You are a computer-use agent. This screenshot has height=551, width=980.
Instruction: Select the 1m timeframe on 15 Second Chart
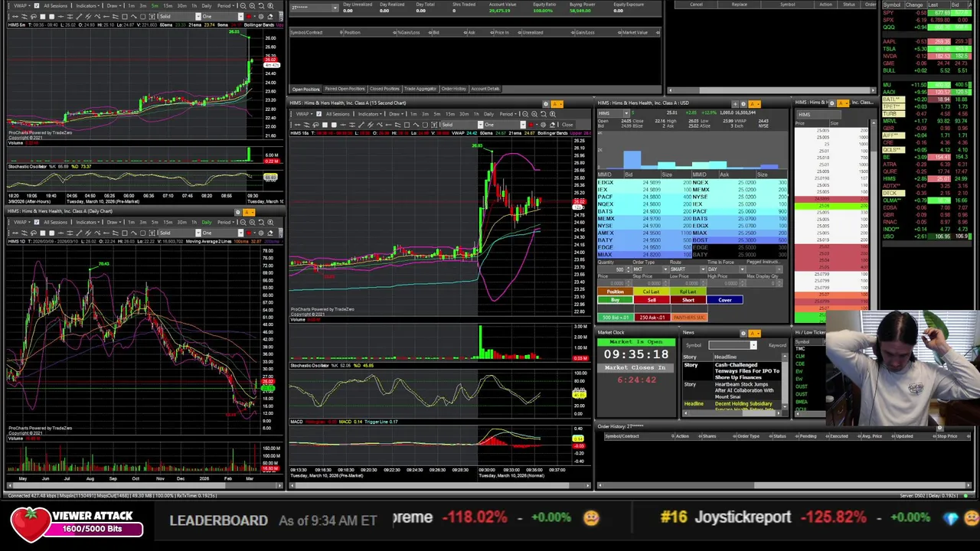tap(413, 114)
